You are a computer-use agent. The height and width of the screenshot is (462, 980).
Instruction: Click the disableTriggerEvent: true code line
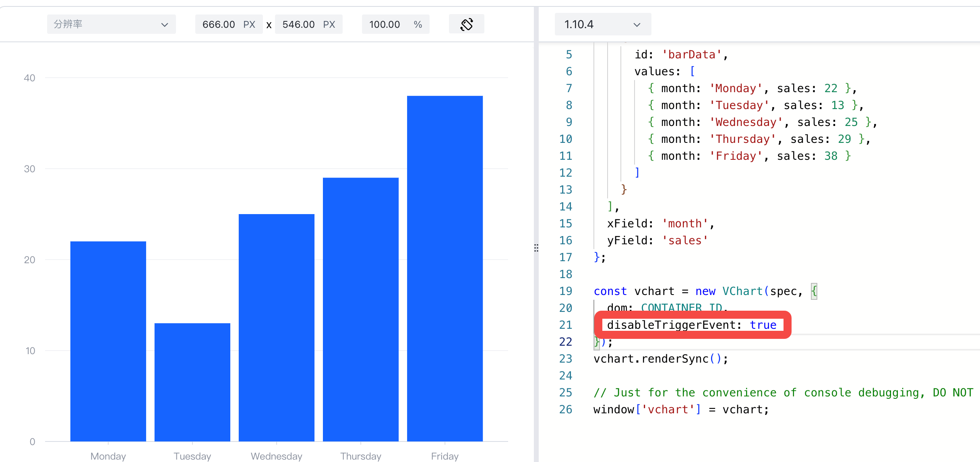tap(692, 325)
